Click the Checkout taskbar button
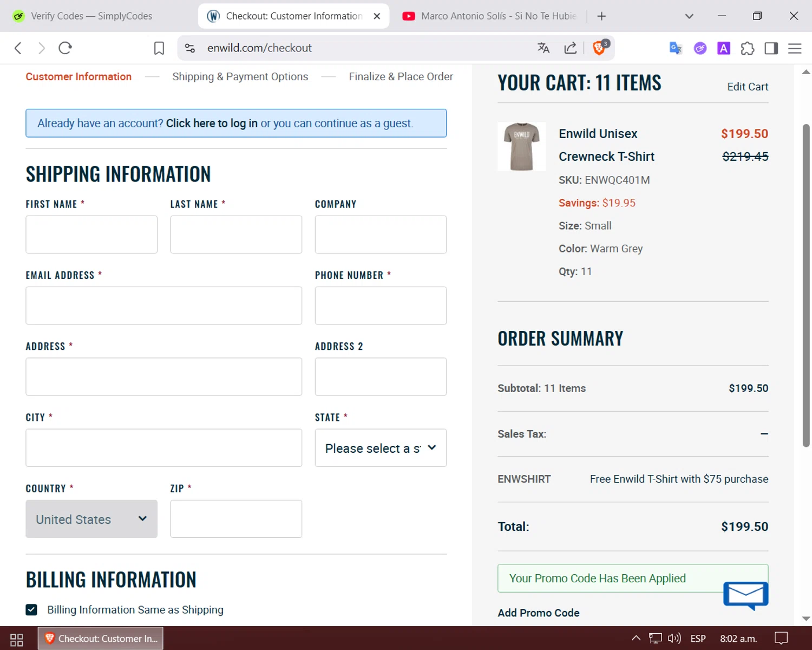The width and height of the screenshot is (812, 650). pos(101,639)
